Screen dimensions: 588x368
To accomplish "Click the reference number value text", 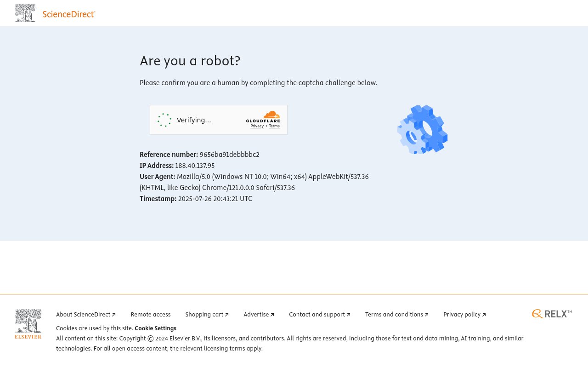I will (230, 155).
